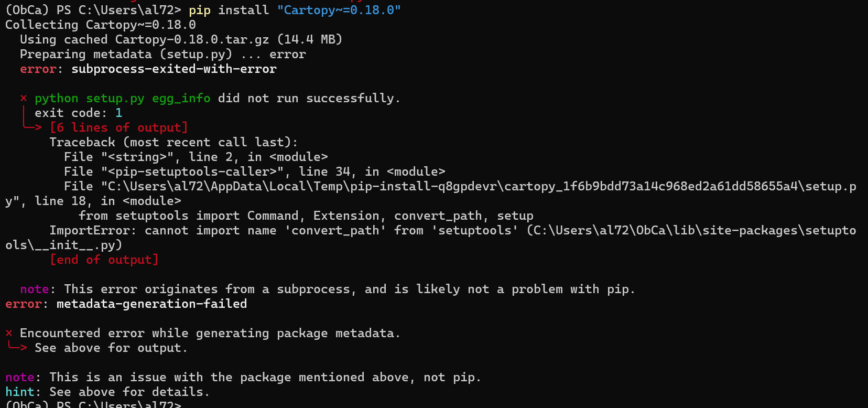Click the green egg_info text
868x408 pixels.
pos(181,99)
